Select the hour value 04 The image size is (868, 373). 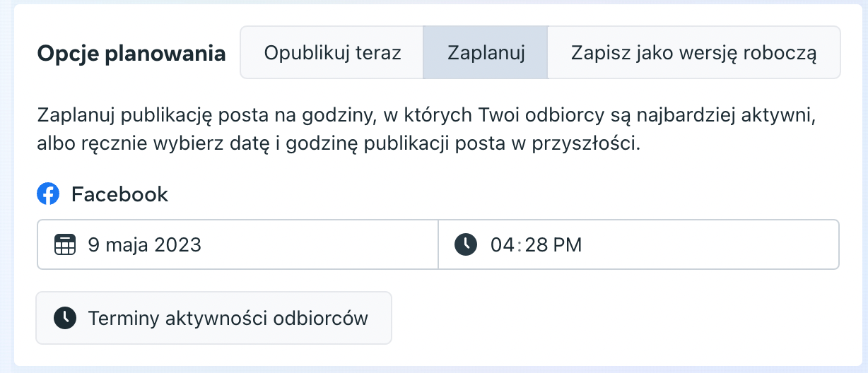[x=501, y=245]
